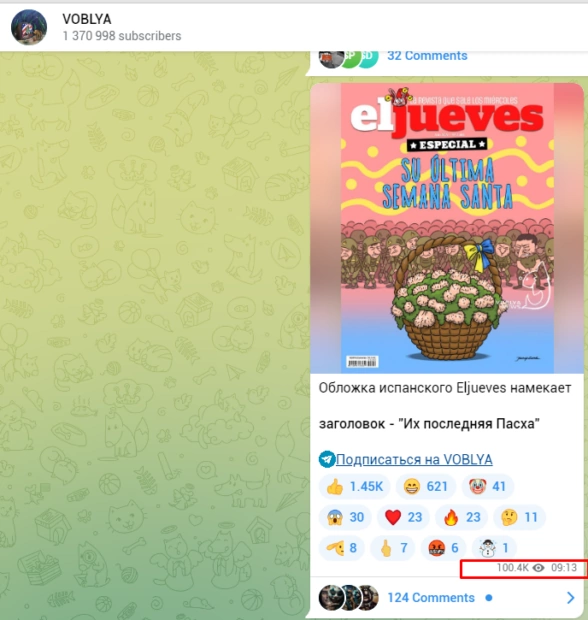Open the 32 Comments thread above
This screenshot has width=588, height=620.
pyautogui.click(x=427, y=56)
